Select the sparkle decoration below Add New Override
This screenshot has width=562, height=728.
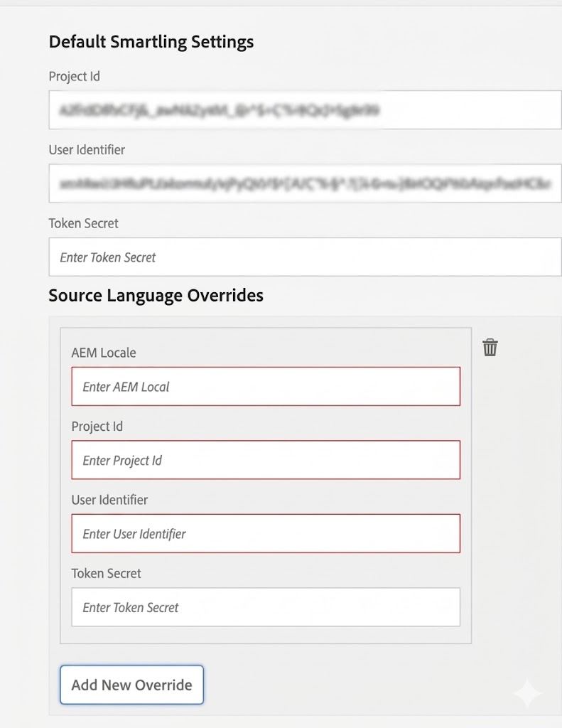pos(526,693)
